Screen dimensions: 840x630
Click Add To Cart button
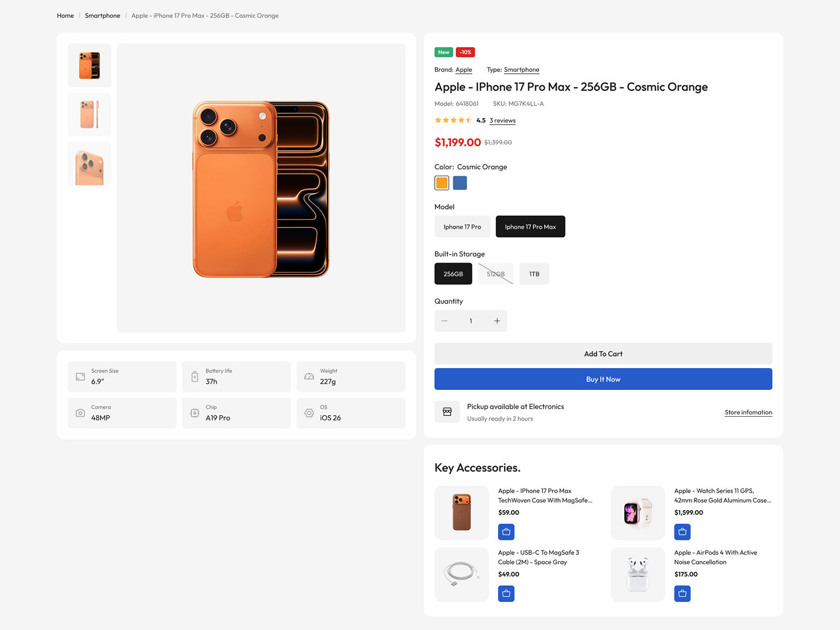coord(603,354)
